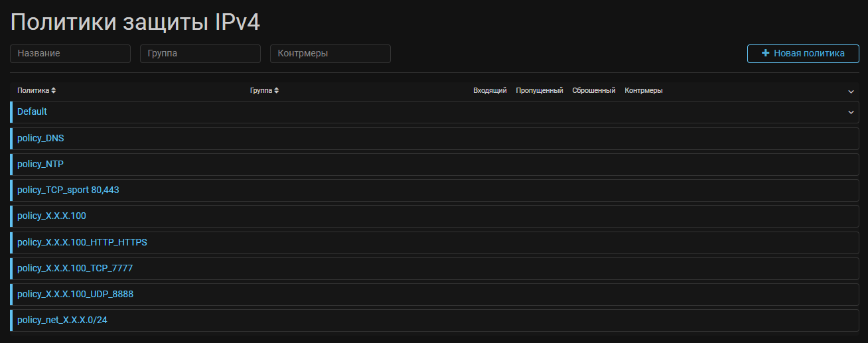Screen dimensions: 868x343
Task: Open policy_X.X.X.100_HTTP_HTTPS
Action: click(x=82, y=242)
